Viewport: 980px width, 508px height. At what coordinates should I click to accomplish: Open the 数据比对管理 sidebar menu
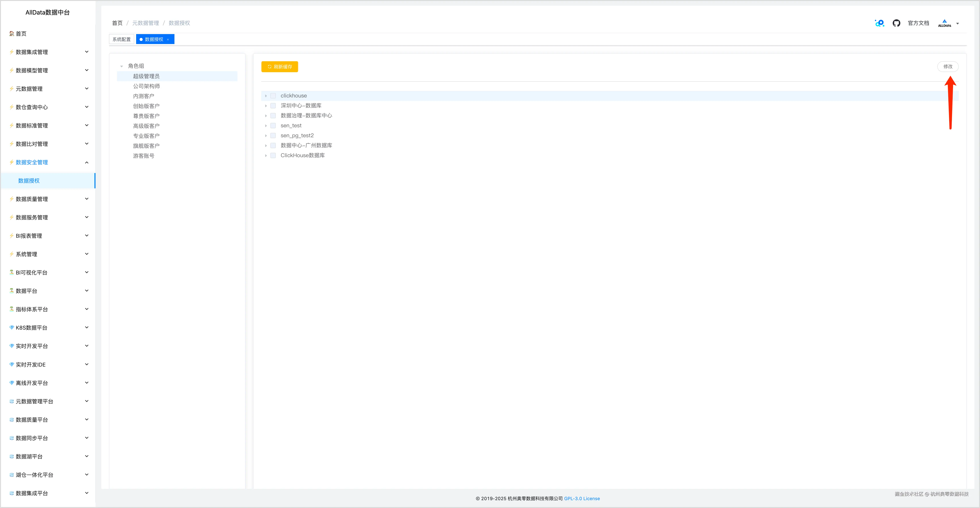pos(48,144)
